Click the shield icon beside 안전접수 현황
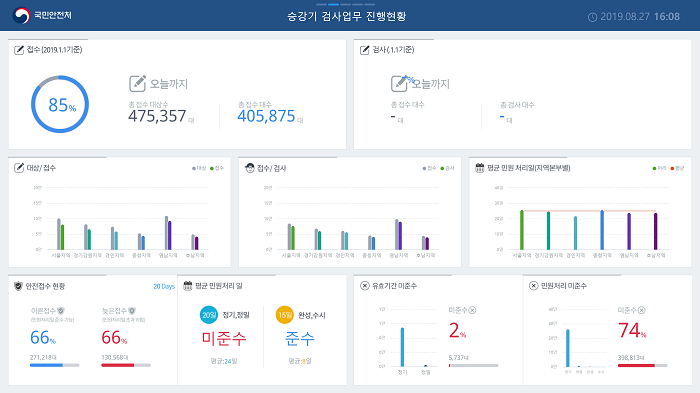700x393 pixels. pos(18,286)
